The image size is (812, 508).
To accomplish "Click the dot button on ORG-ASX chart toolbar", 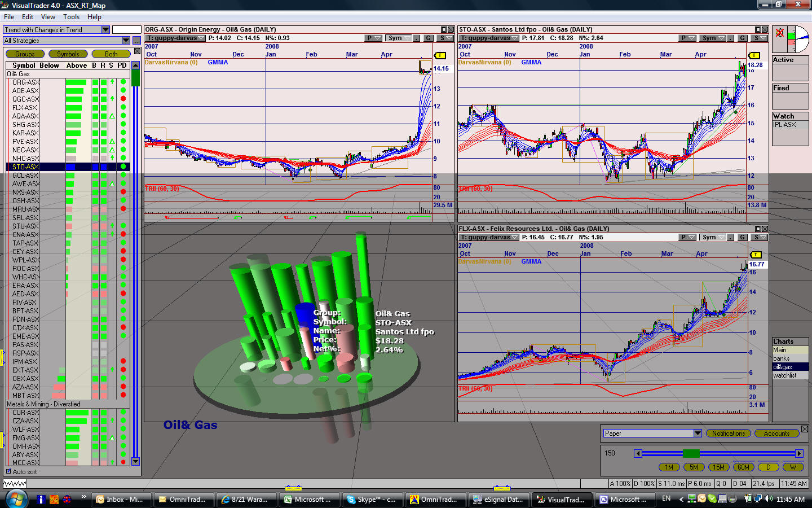I will (417, 38).
